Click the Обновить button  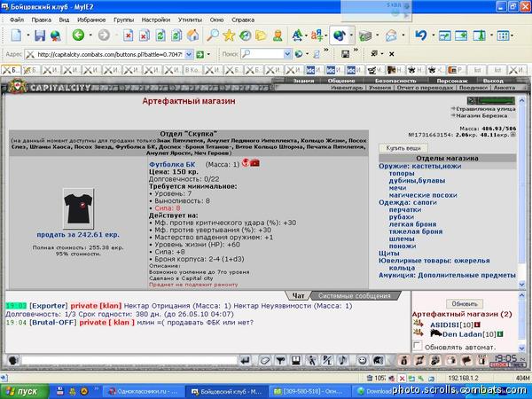(x=464, y=303)
